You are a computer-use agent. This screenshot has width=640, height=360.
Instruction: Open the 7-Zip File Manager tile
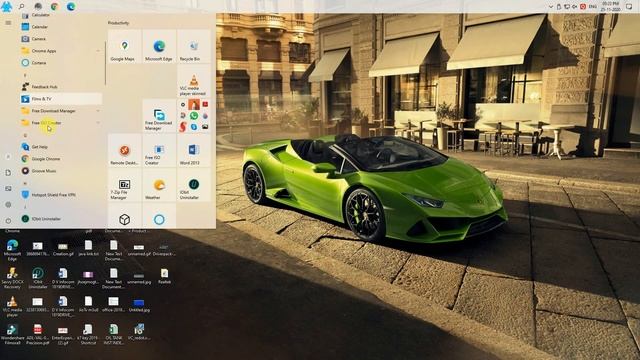[124, 185]
